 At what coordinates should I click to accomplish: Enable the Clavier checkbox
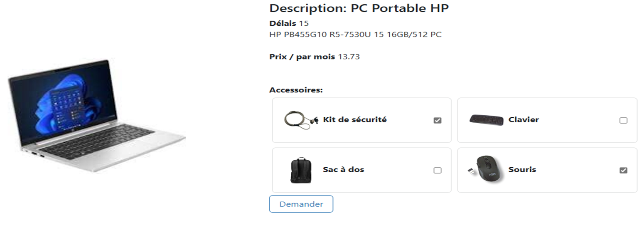(x=623, y=120)
